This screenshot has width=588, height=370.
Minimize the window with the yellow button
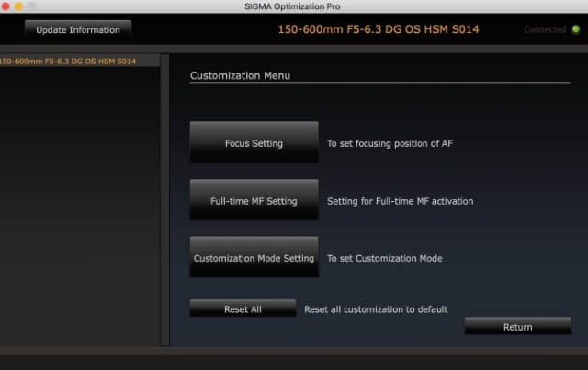(18, 6)
